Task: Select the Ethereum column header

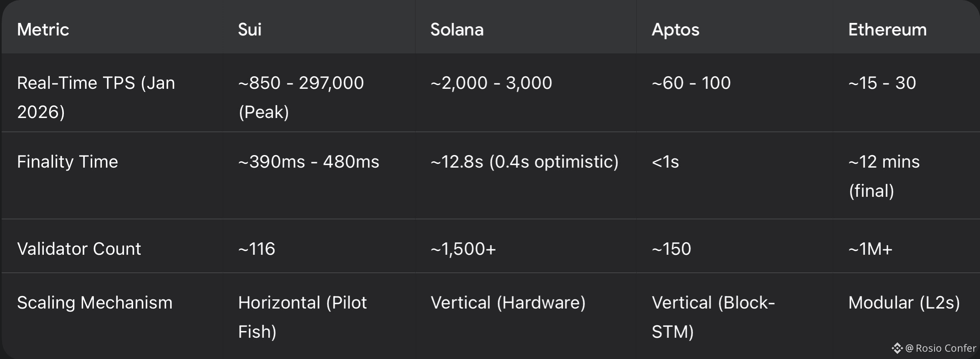Action: point(887,30)
